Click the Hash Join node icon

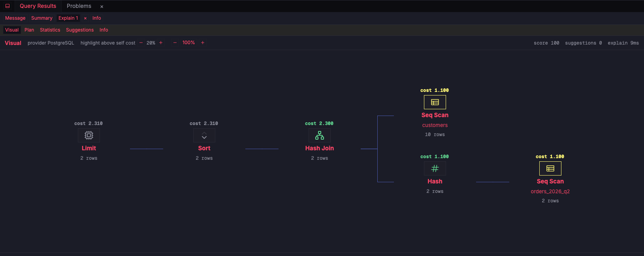click(320, 135)
